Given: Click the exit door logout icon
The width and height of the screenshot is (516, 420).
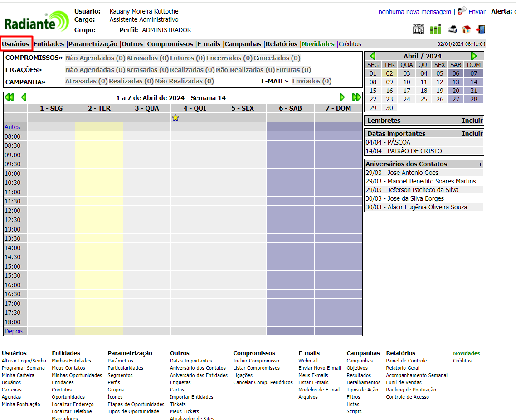Looking at the screenshot, I should pos(480,29).
